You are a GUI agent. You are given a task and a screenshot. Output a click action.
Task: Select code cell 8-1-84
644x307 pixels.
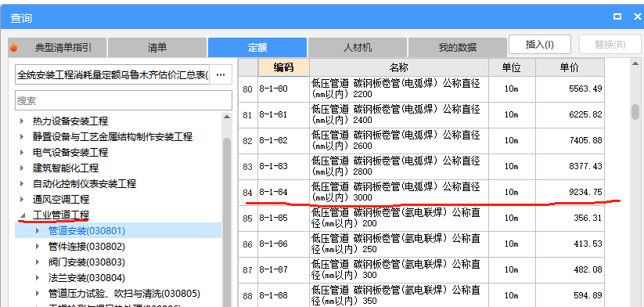click(283, 193)
